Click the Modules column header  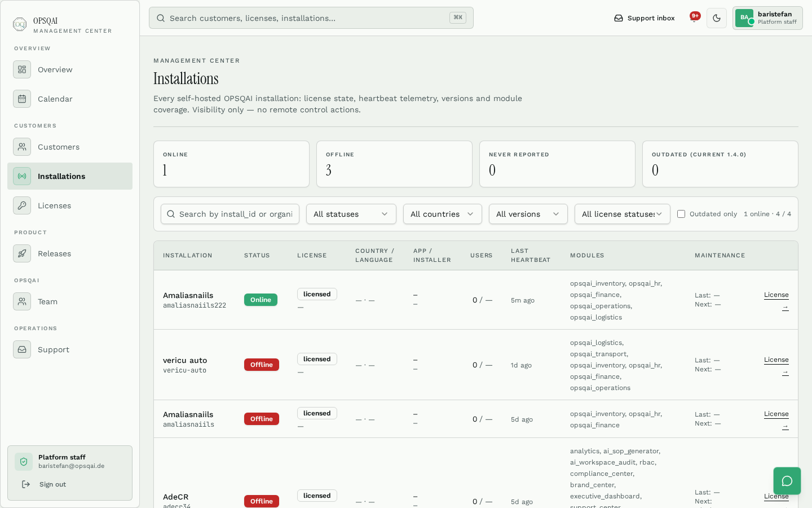coord(587,256)
